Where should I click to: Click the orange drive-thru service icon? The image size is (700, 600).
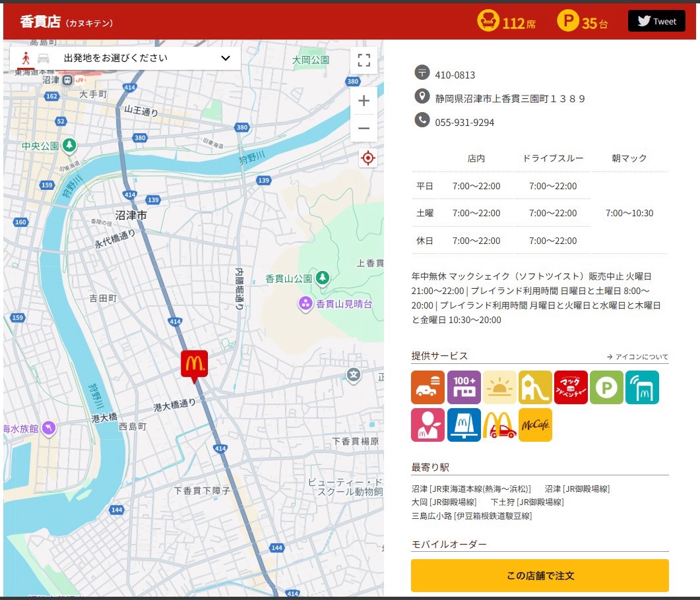[428, 387]
